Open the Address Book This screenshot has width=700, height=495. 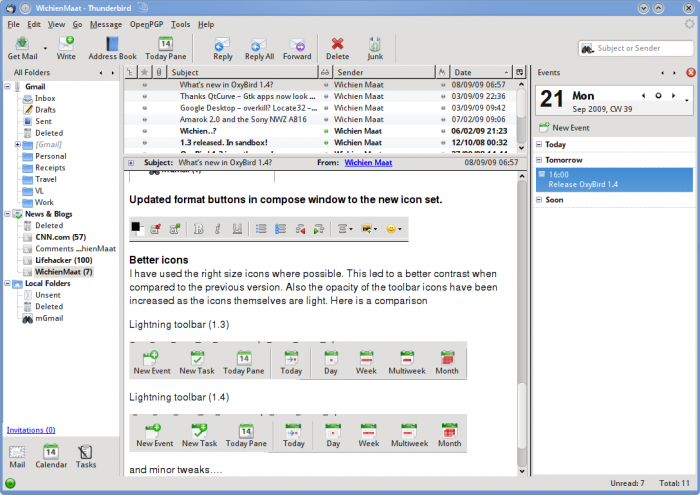(x=112, y=48)
